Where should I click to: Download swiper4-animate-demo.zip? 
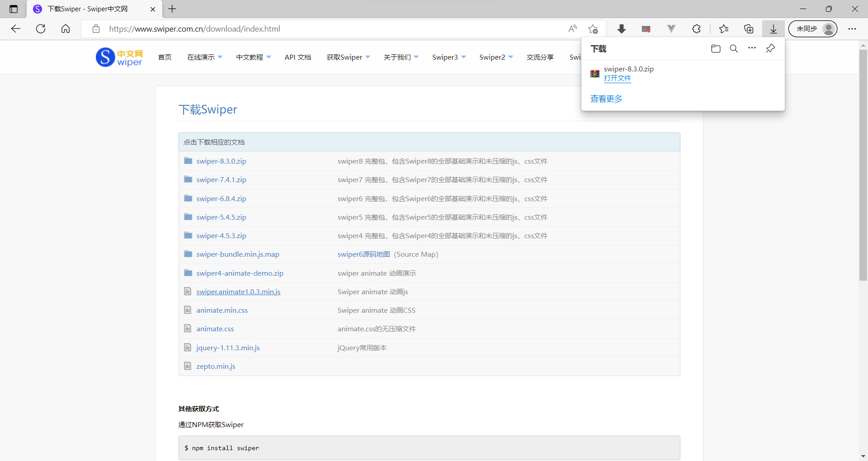point(240,273)
